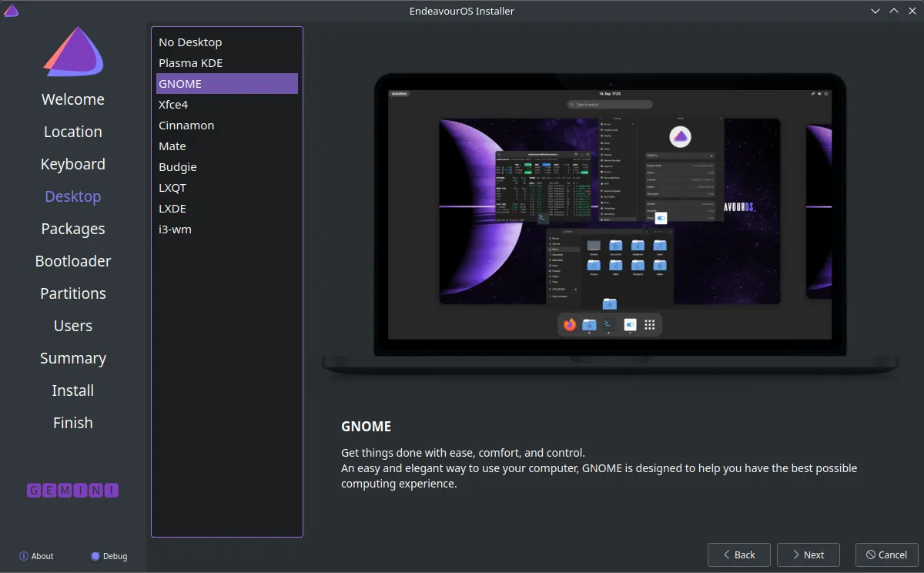Select the Xfce4 desktop option
924x573 pixels.
coord(227,105)
